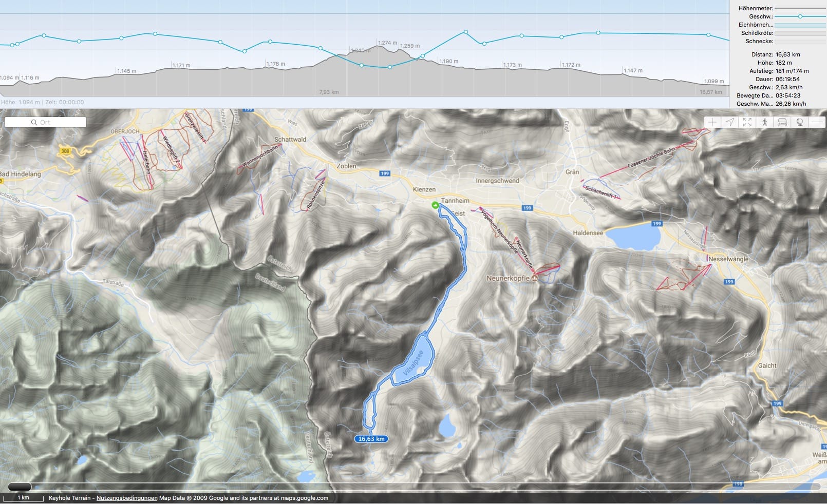Click the Nesselwängle town label
The width and height of the screenshot is (827, 504).
tap(728, 259)
